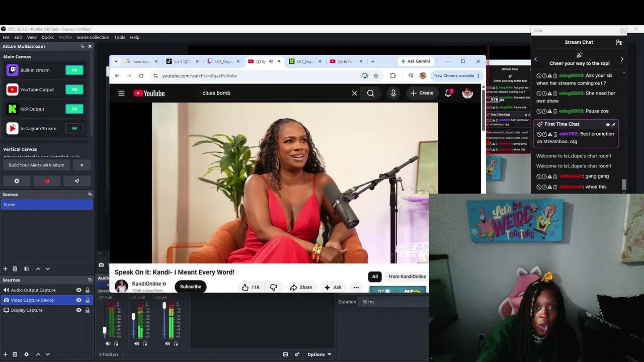Image resolution: width=644 pixels, height=362 pixels.
Task: Adjust the first audio mixer volume fader
Action: point(105,330)
